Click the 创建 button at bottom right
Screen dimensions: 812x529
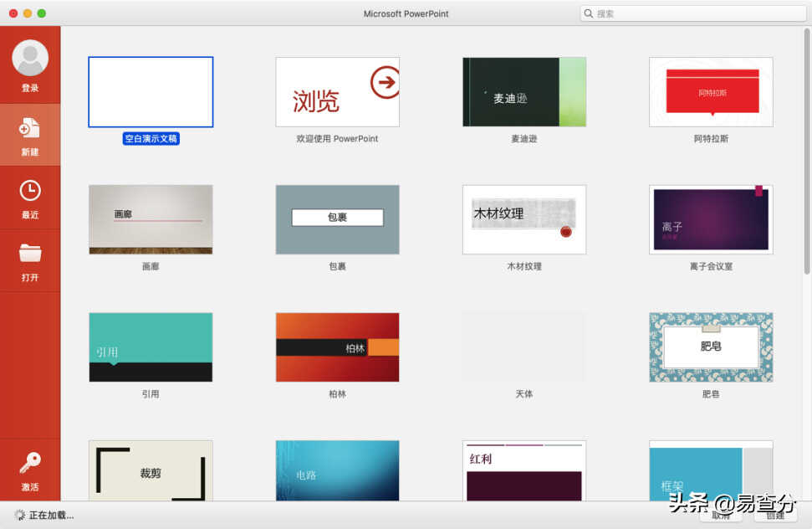(775, 515)
